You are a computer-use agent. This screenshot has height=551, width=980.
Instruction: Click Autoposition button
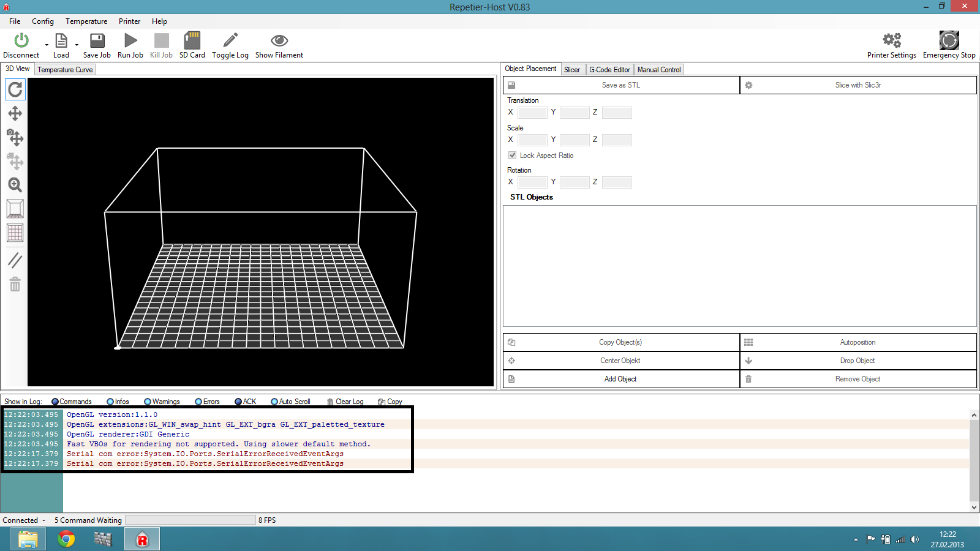point(858,342)
